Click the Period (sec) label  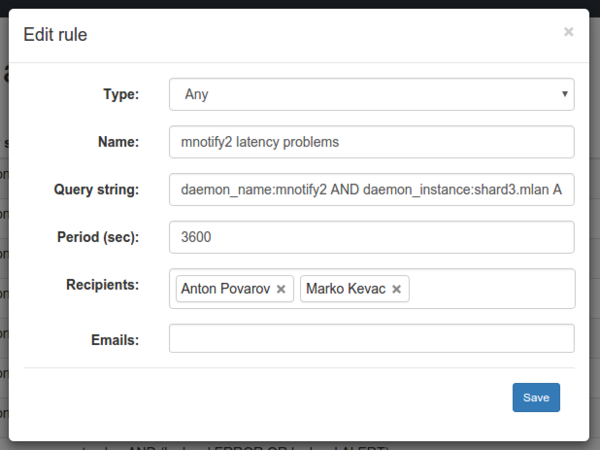[98, 237]
